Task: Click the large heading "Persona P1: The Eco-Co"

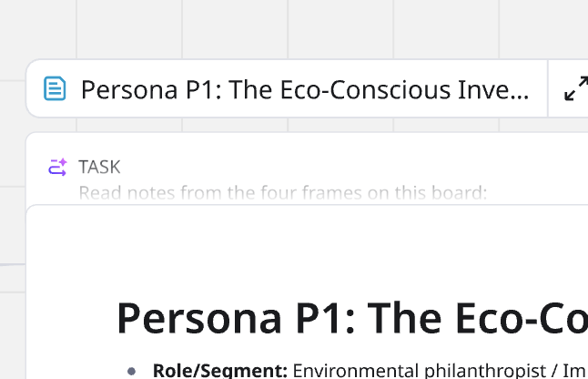Action: (351, 319)
